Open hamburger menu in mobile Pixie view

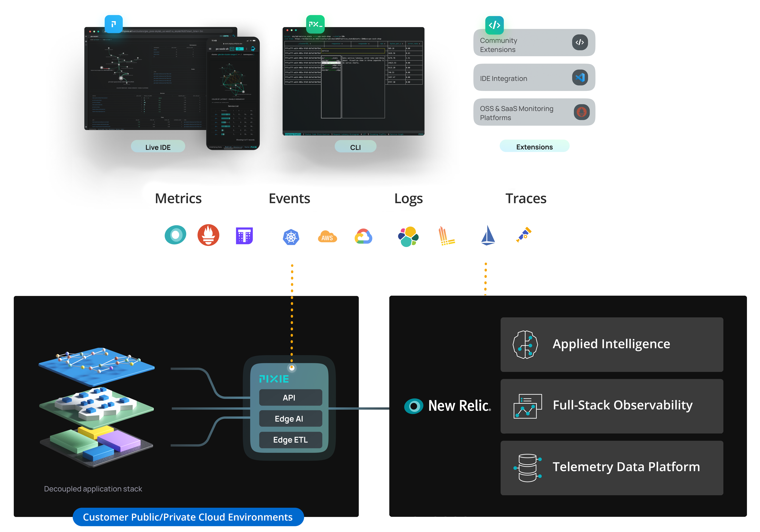click(x=210, y=49)
